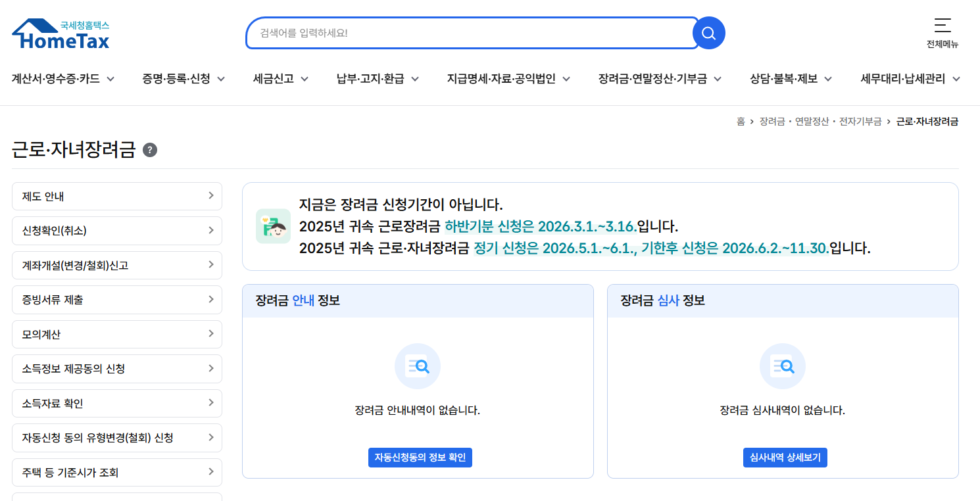Viewport: 980px width, 501px height.
Task: Click the 심사내역 상세보기 button
Action: click(x=785, y=458)
